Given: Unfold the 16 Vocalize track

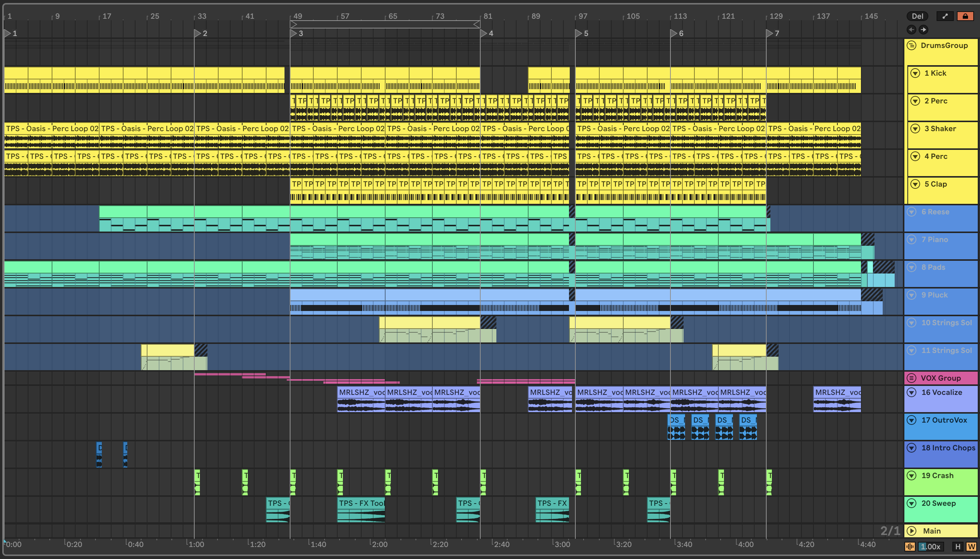Looking at the screenshot, I should pyautogui.click(x=912, y=392).
